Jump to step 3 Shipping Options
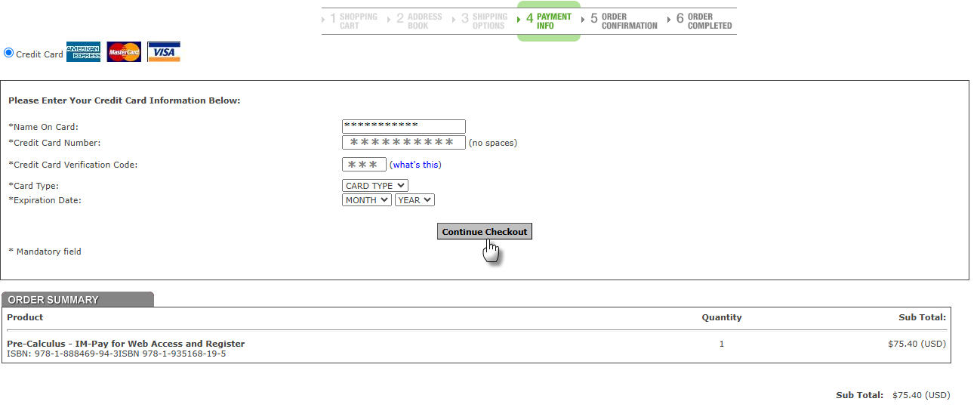980x417 pixels. click(485, 21)
